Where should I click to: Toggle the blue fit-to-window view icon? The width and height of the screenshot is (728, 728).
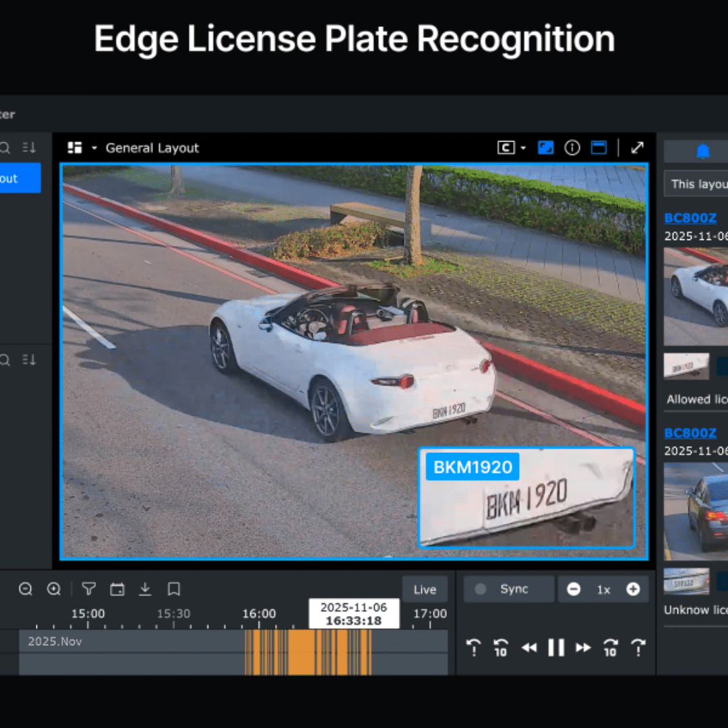tap(545, 148)
